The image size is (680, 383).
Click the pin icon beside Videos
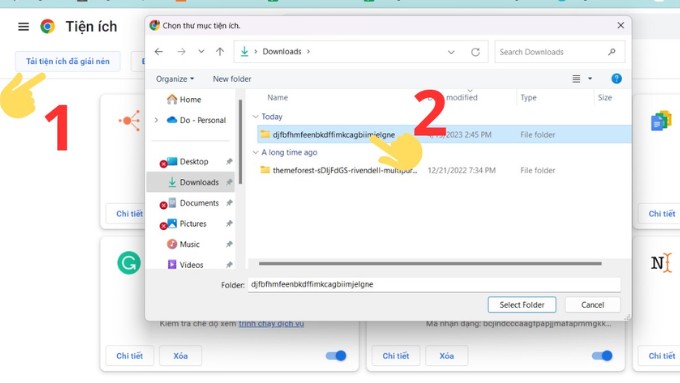click(x=229, y=265)
